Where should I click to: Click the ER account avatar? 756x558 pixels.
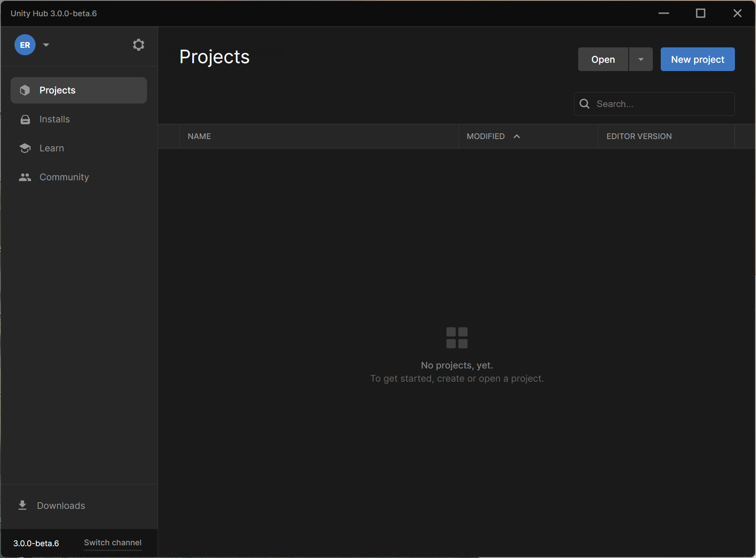point(25,44)
